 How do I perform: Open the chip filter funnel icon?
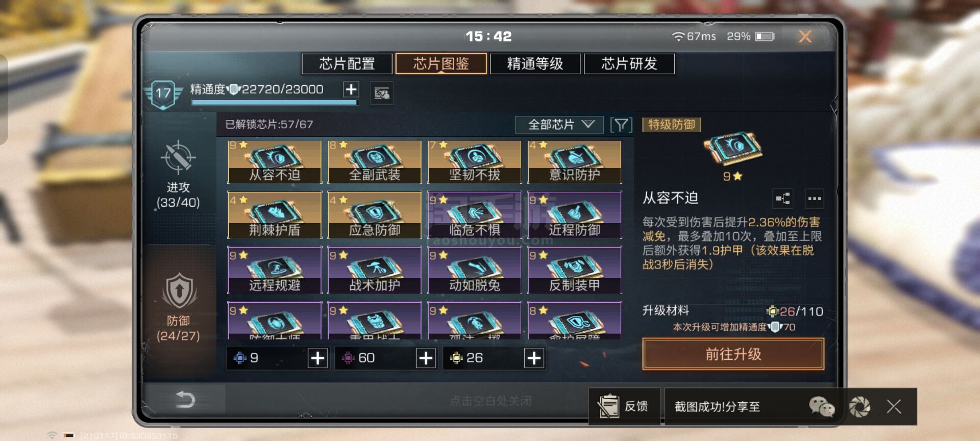pos(621,125)
